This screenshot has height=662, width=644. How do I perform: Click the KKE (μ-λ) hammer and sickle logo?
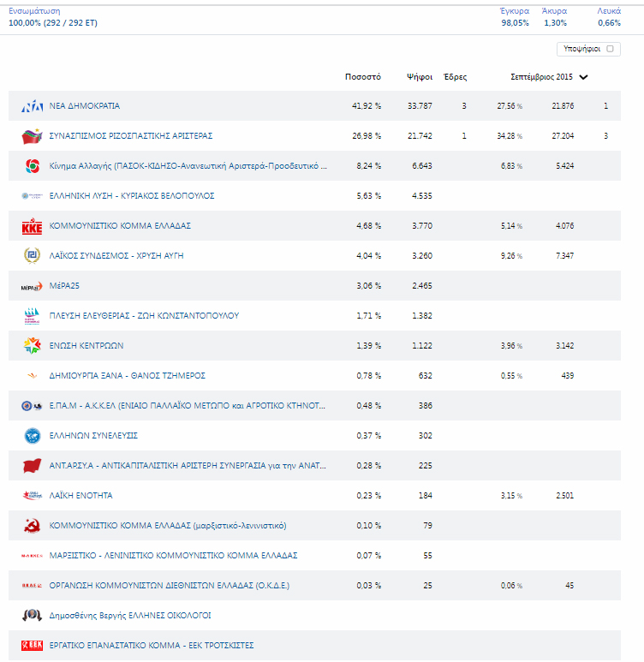32,526
